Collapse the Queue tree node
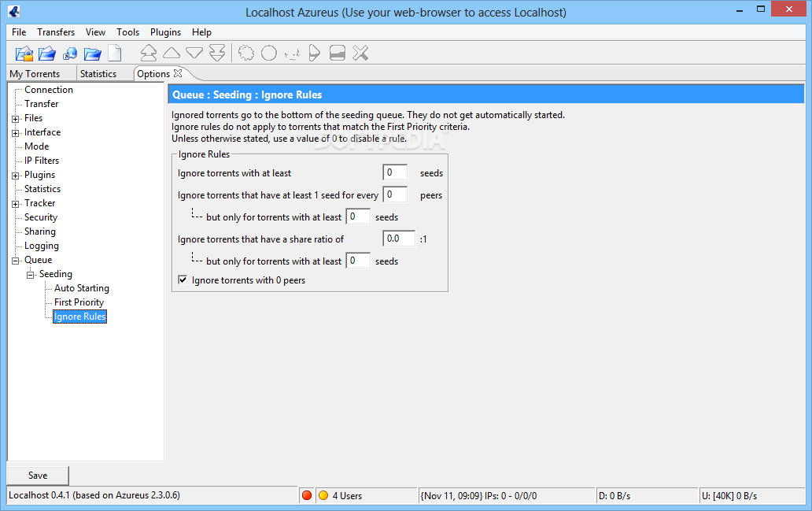The width and height of the screenshot is (812, 511). tap(16, 260)
